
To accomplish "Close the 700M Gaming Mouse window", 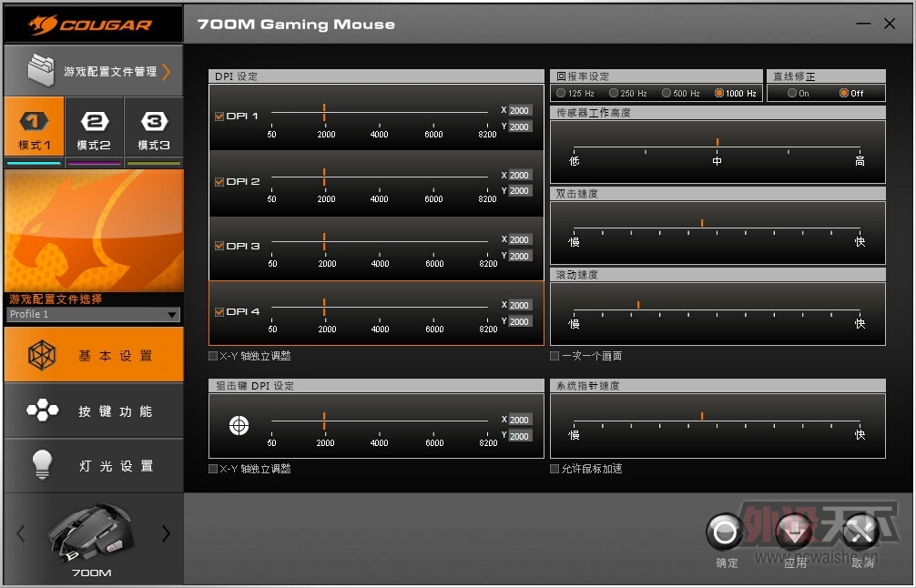I will 890,24.
